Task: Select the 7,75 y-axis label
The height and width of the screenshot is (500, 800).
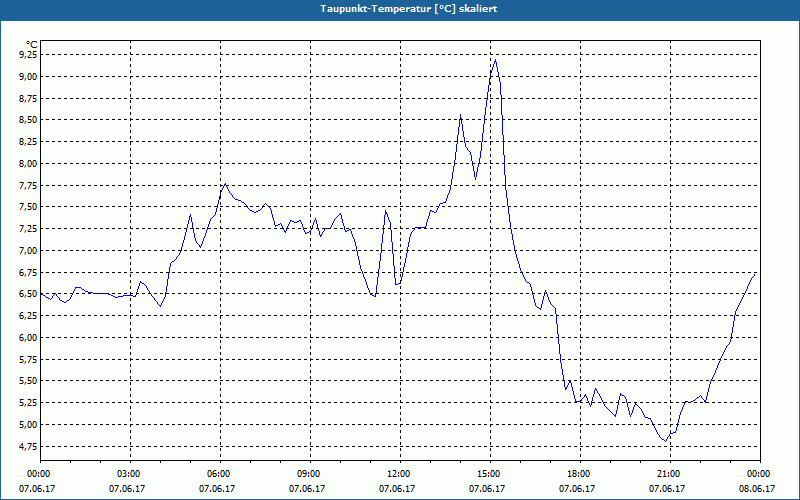Action: 28,185
